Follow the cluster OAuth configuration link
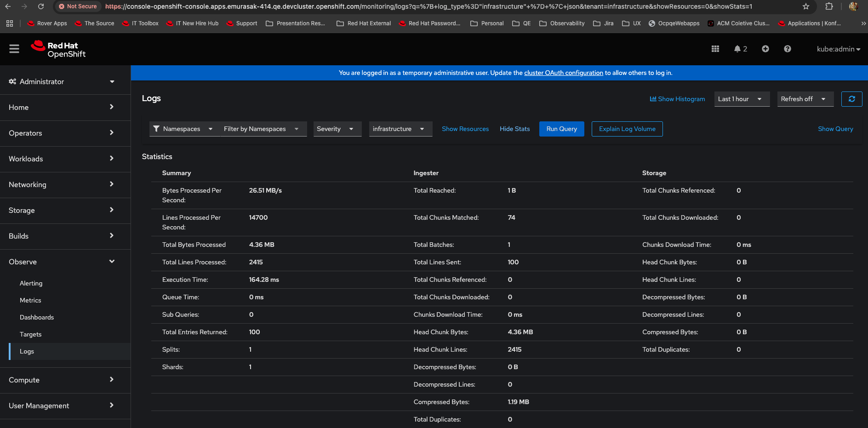 pyautogui.click(x=563, y=73)
